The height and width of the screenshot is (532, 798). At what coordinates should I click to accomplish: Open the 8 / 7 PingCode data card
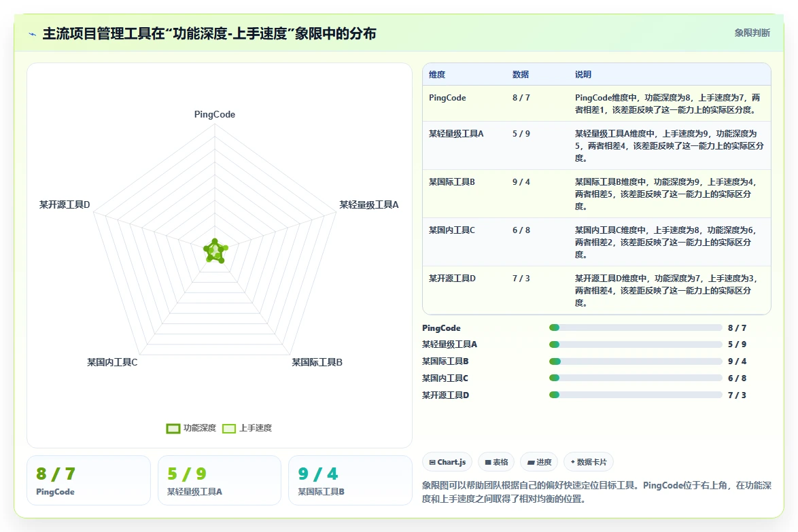click(88, 480)
